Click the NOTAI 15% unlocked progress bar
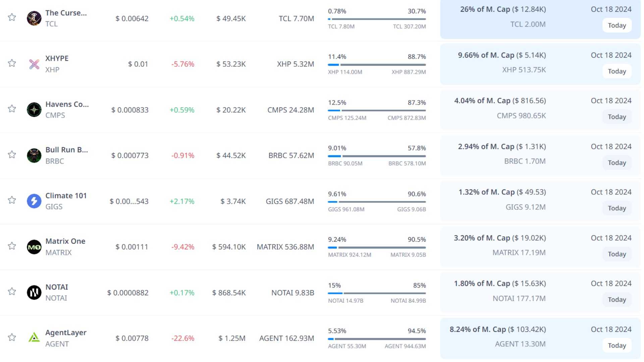Image resolution: width=644 pixels, height=362 pixels. [377, 293]
